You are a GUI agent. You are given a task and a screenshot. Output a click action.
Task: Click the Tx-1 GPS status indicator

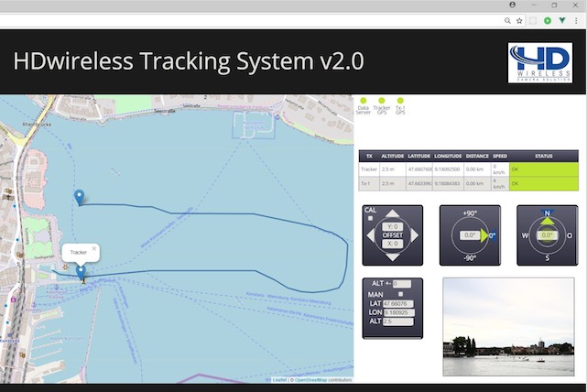point(400,101)
